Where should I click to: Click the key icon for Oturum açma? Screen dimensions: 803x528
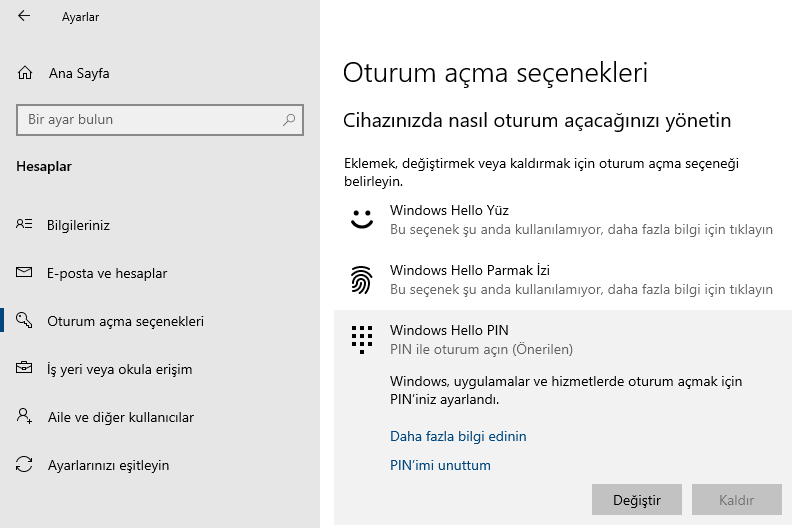[x=25, y=321]
